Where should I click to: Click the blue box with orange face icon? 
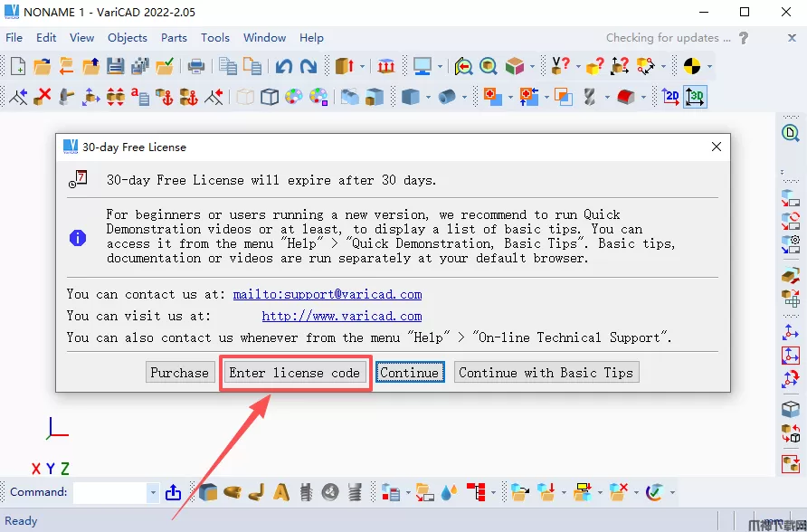(x=208, y=492)
